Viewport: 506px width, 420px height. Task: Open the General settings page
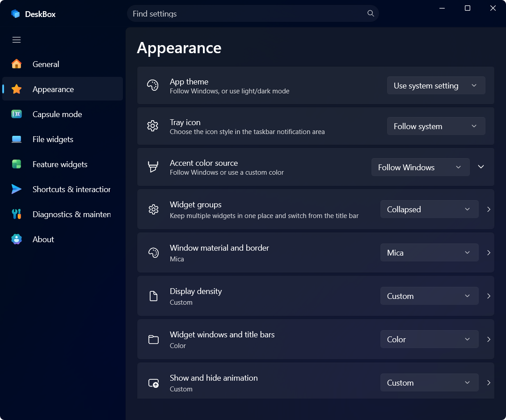click(x=63, y=64)
